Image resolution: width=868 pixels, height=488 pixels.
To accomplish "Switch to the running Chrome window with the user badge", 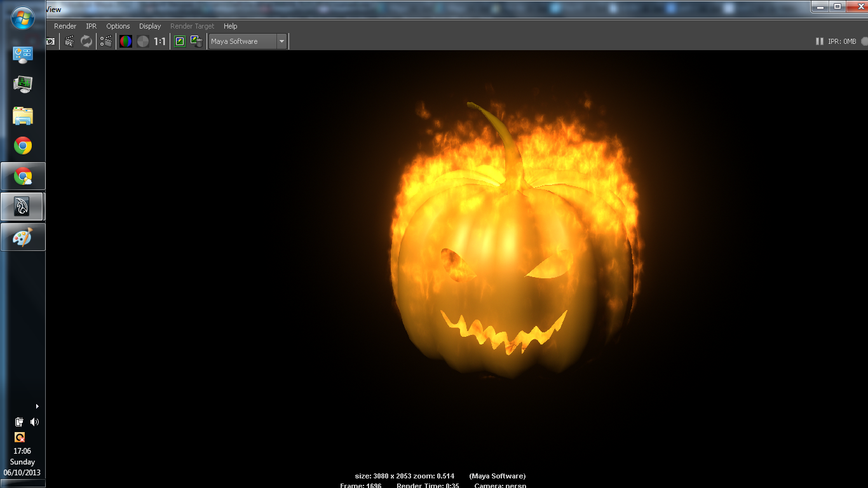I will 23,176.
